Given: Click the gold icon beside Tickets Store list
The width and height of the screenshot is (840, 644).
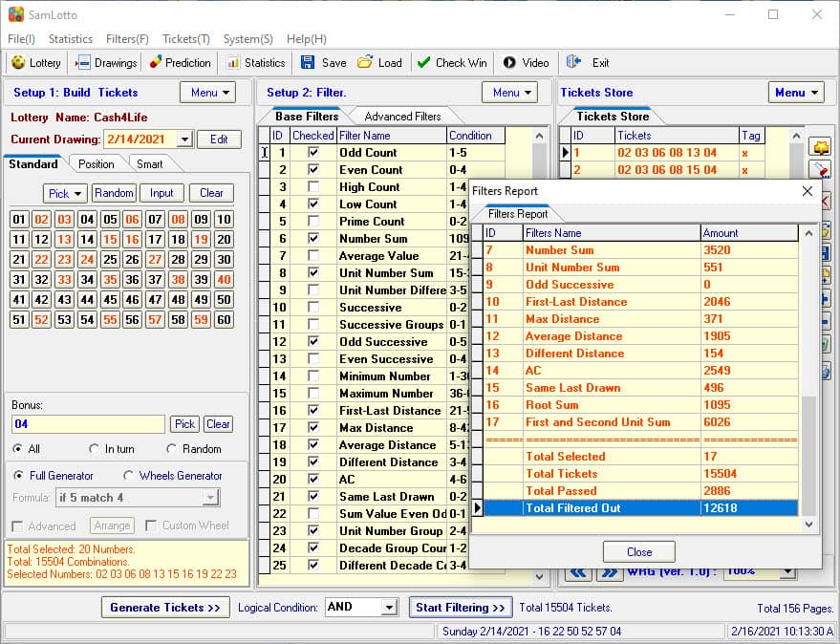Looking at the screenshot, I should pyautogui.click(x=821, y=146).
